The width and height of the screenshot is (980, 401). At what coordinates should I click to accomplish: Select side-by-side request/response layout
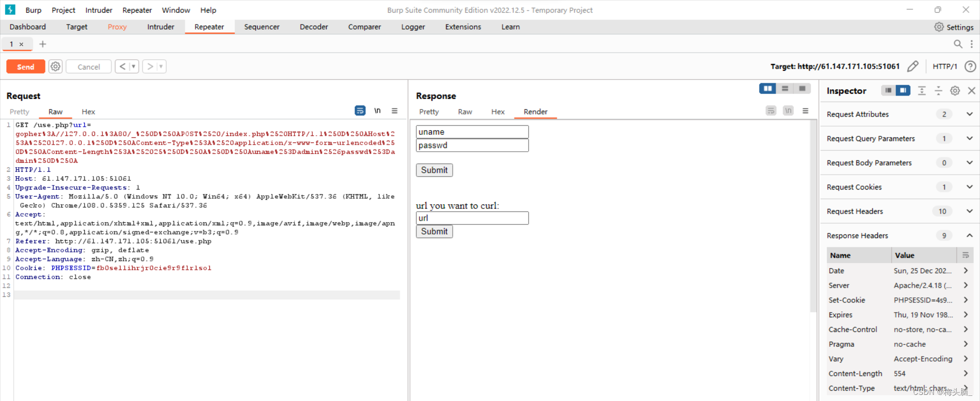[768, 89]
